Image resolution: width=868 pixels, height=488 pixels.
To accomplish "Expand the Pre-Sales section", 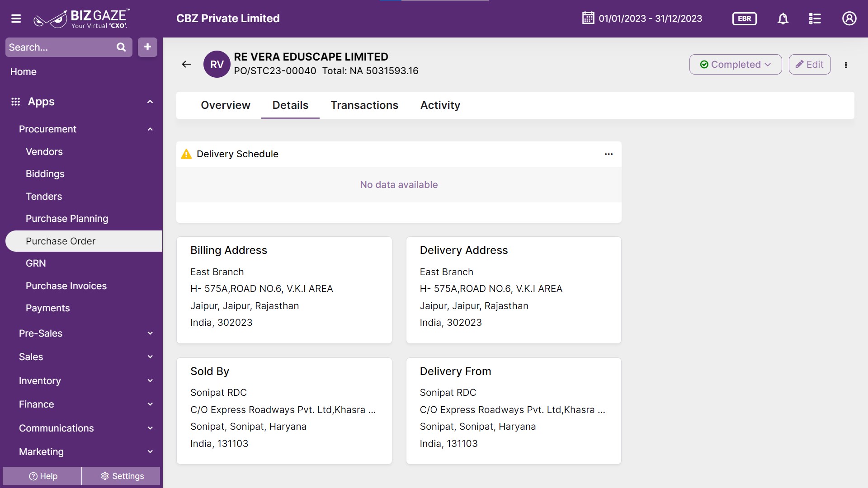I will pos(150,333).
